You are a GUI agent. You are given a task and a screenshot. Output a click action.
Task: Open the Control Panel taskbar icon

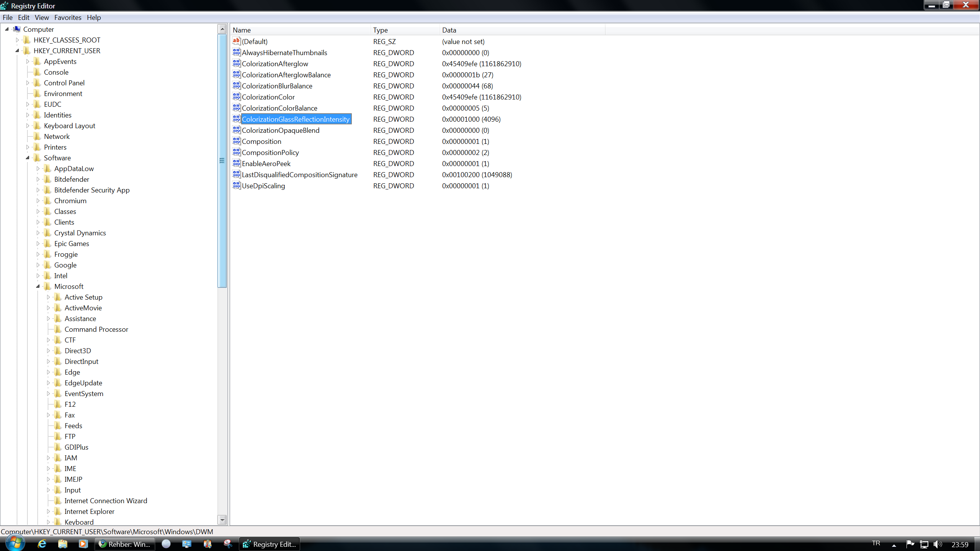pyautogui.click(x=187, y=544)
